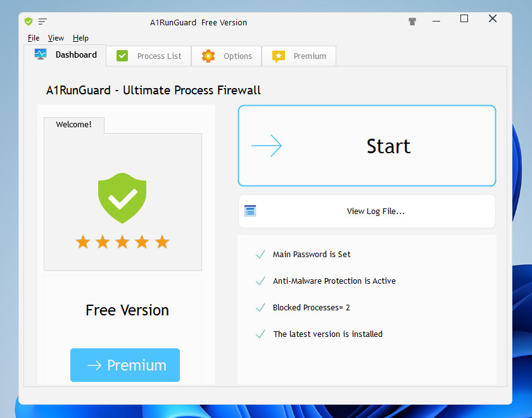Click Anti-Malware Protection is Active status

pos(334,281)
